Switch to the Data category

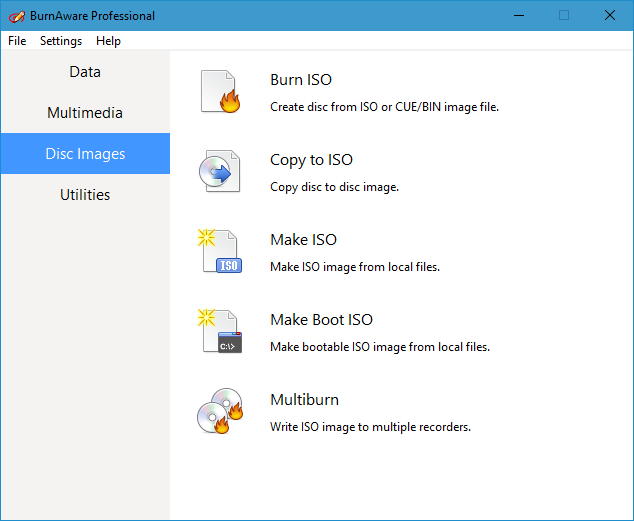point(85,72)
